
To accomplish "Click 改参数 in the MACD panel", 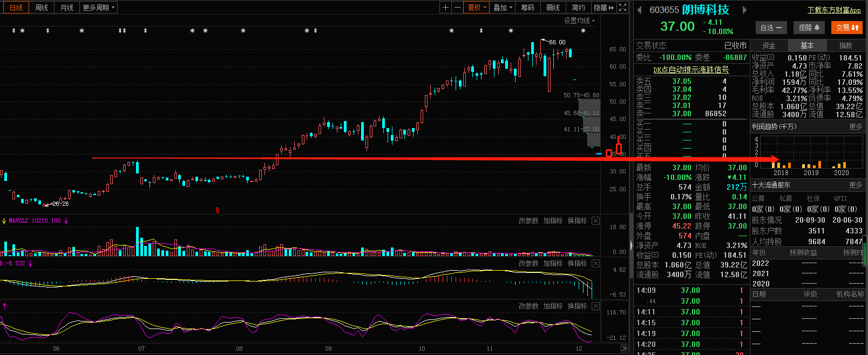I will pyautogui.click(x=528, y=263).
